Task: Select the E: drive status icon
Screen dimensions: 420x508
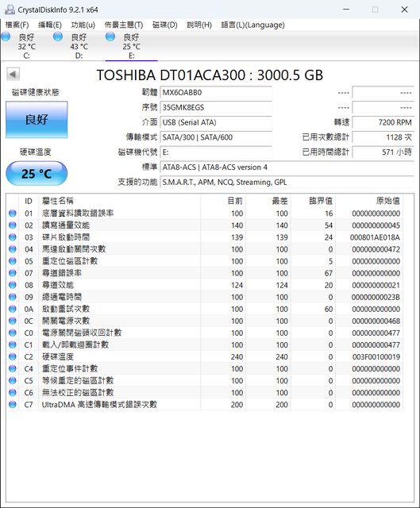Action: (110, 37)
